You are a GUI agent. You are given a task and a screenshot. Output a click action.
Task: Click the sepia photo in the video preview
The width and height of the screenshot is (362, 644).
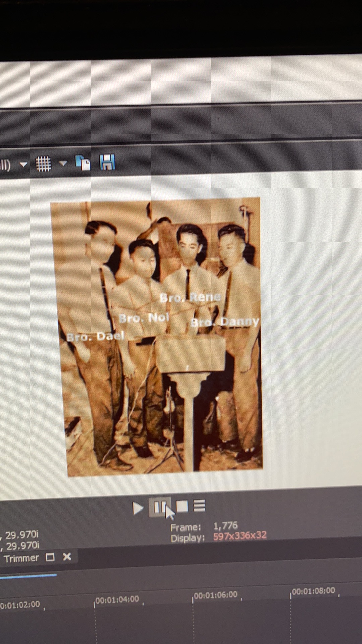tap(157, 335)
